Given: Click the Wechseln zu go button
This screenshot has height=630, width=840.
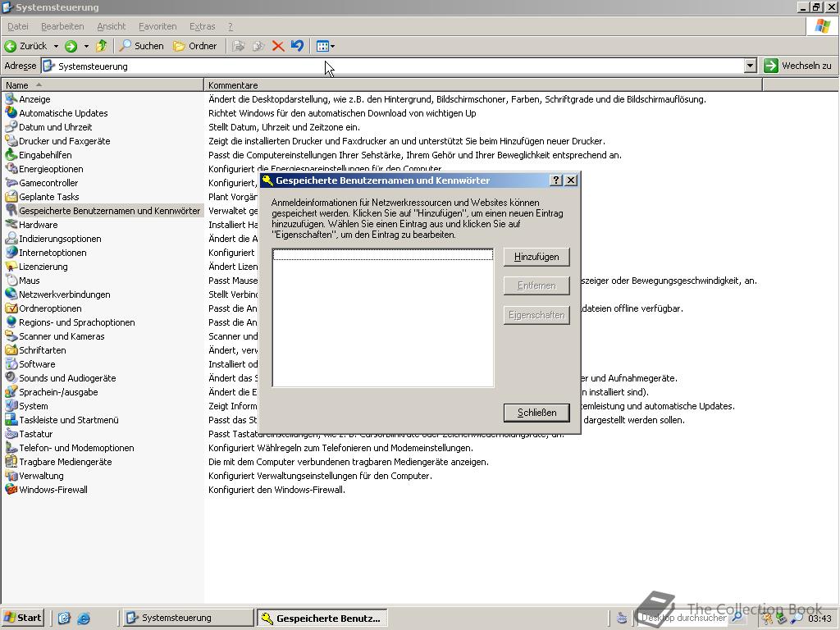Looking at the screenshot, I should click(797, 66).
